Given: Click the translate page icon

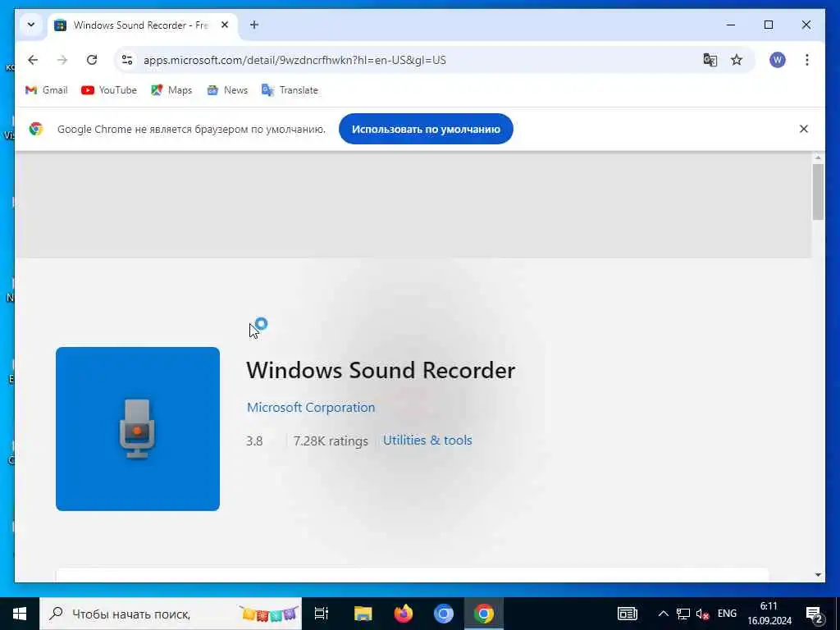Looking at the screenshot, I should [x=710, y=60].
